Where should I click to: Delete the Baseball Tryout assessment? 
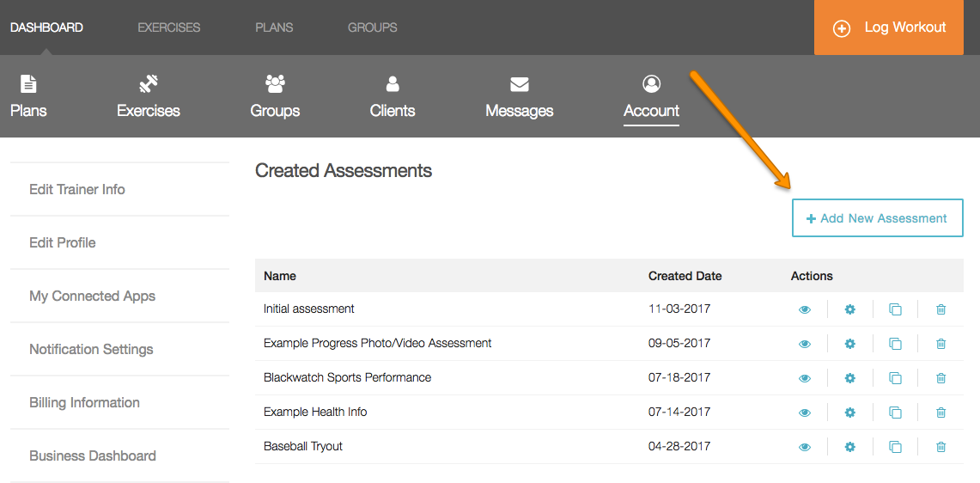[940, 447]
